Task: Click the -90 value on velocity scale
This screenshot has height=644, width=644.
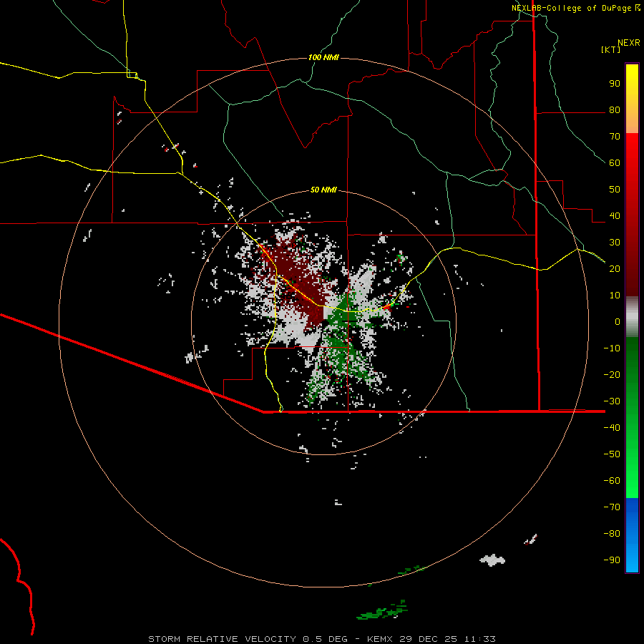Action: pyautogui.click(x=612, y=560)
